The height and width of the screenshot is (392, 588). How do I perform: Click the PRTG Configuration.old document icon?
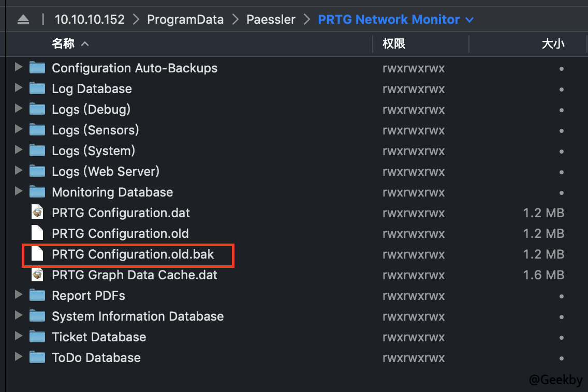[x=37, y=233]
